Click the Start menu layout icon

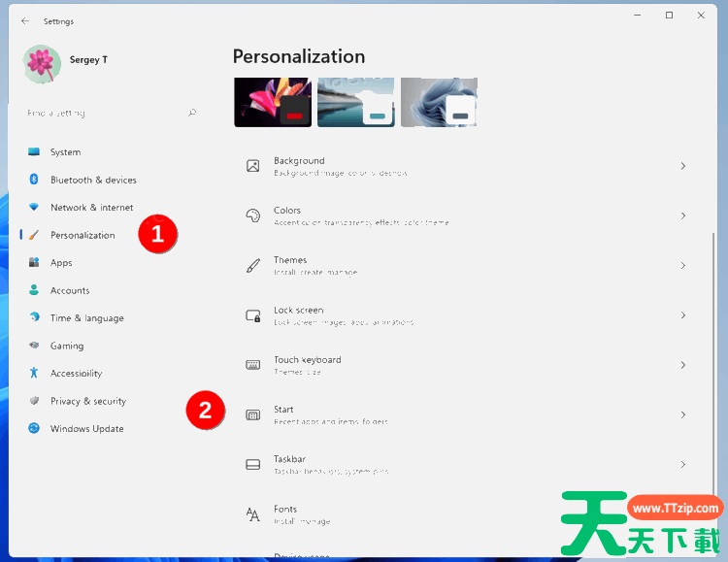point(253,414)
